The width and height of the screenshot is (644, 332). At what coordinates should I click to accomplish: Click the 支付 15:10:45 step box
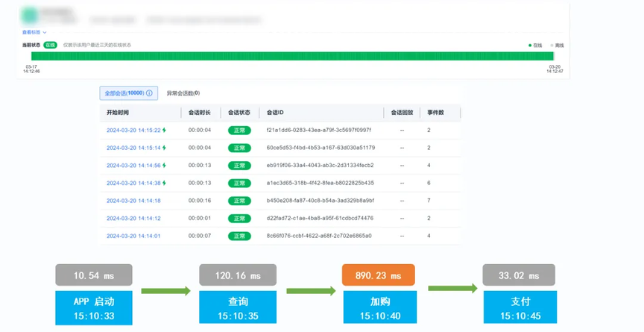(520, 307)
